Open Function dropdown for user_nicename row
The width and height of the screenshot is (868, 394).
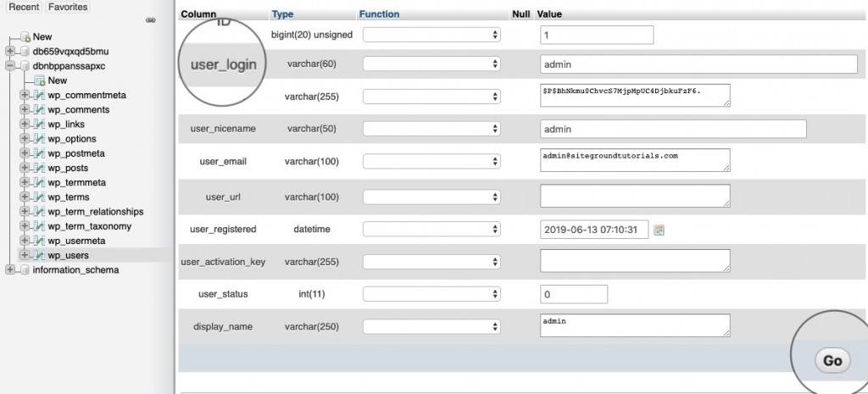[431, 129]
